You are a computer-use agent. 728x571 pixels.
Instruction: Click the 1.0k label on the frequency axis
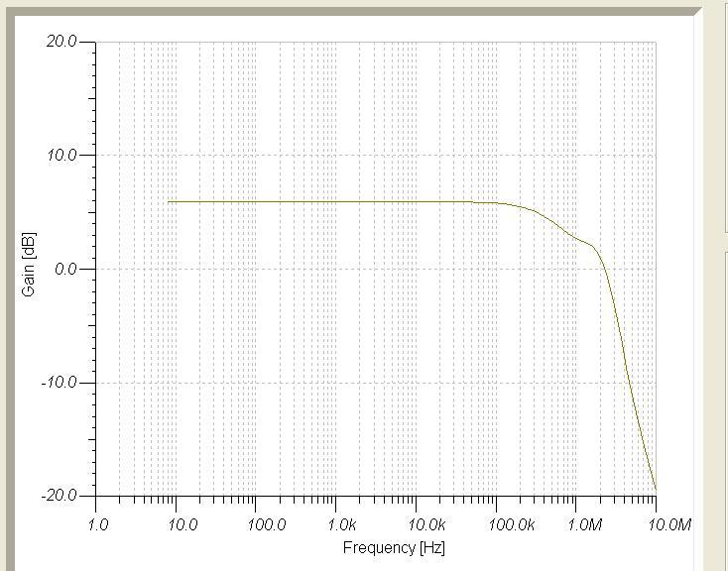tap(342, 525)
